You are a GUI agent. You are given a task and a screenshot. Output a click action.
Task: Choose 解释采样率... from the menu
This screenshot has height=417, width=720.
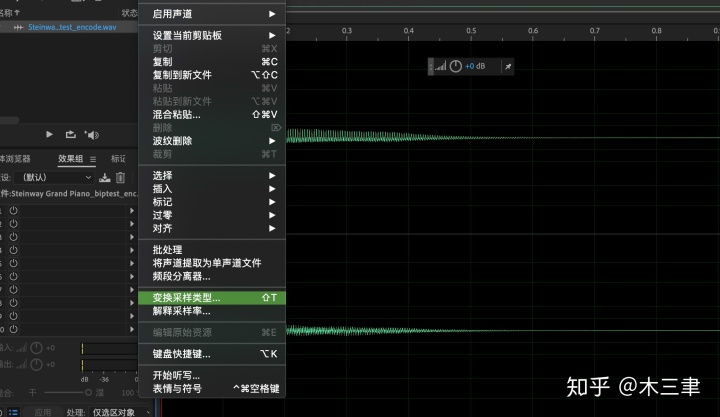(x=212, y=311)
